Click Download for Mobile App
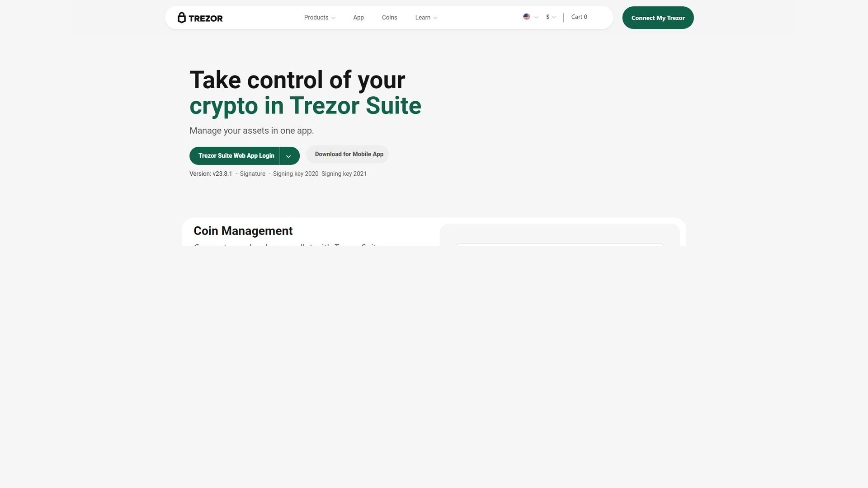 [347, 155]
